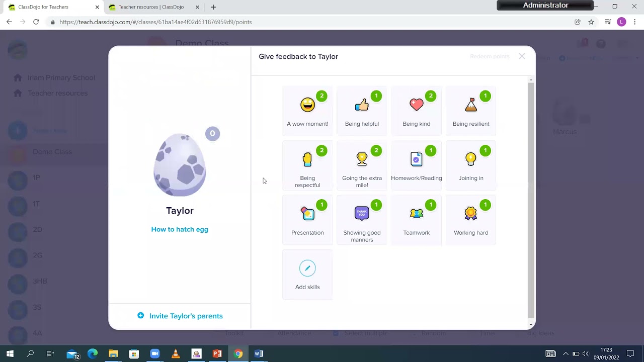Open VLC media player from taskbar

point(176,353)
